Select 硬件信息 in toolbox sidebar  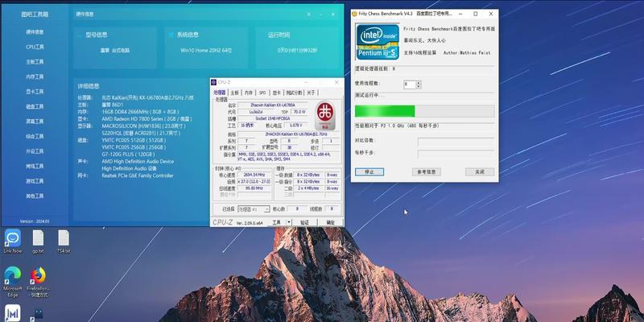35,32
